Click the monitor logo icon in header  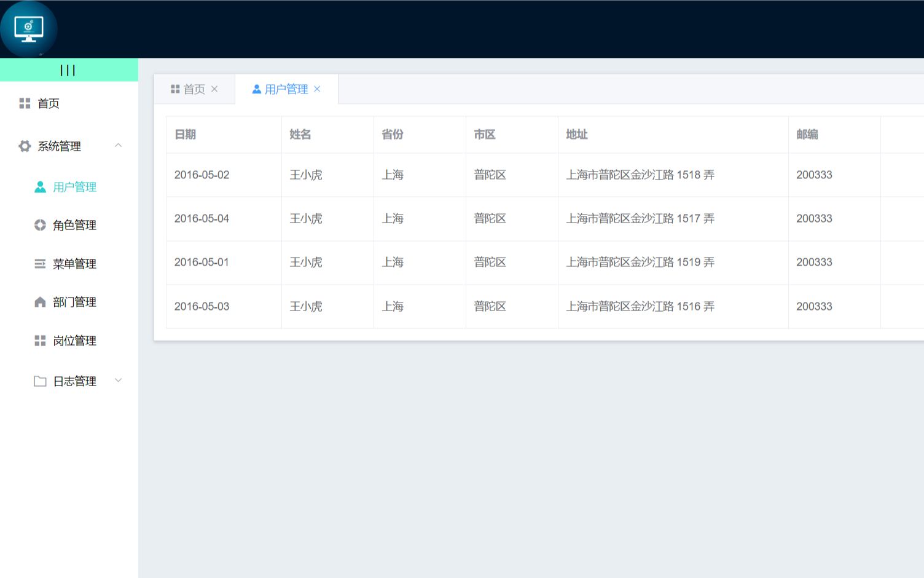pos(29,29)
